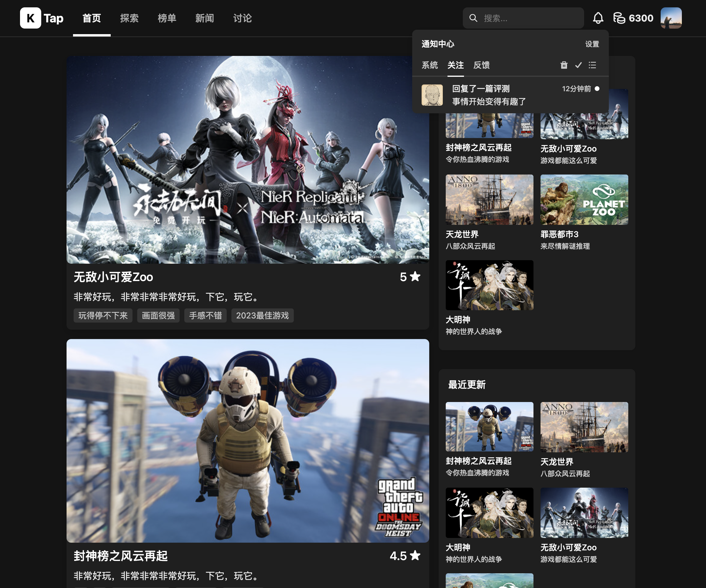
Task: Mark all notifications as read checkmark
Action: coord(578,65)
